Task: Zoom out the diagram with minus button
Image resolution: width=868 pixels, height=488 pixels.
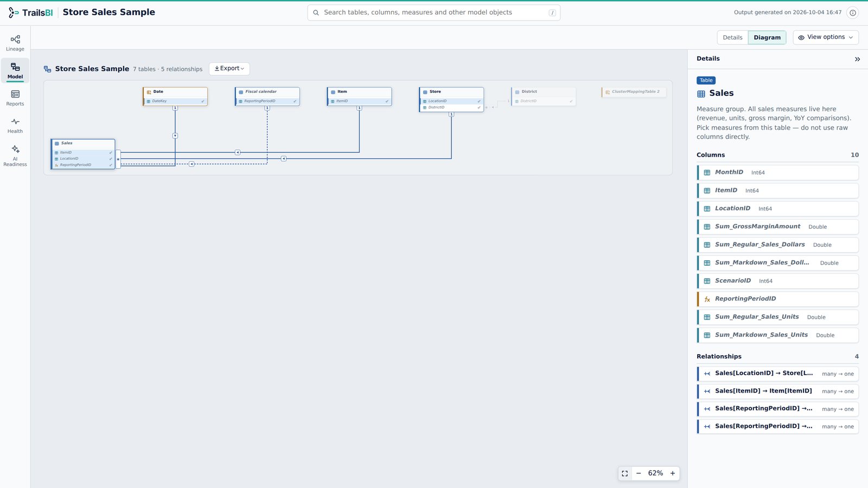Action: (x=639, y=473)
